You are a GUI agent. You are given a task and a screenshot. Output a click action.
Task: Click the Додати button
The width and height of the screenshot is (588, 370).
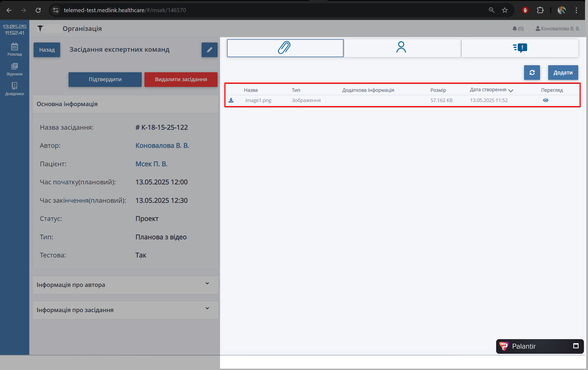pos(563,73)
